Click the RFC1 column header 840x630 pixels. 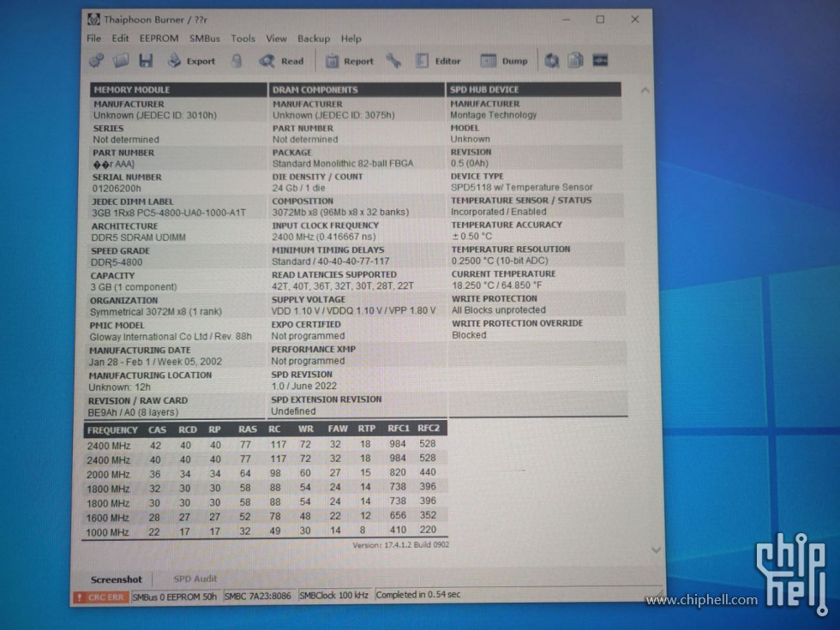coord(399,429)
